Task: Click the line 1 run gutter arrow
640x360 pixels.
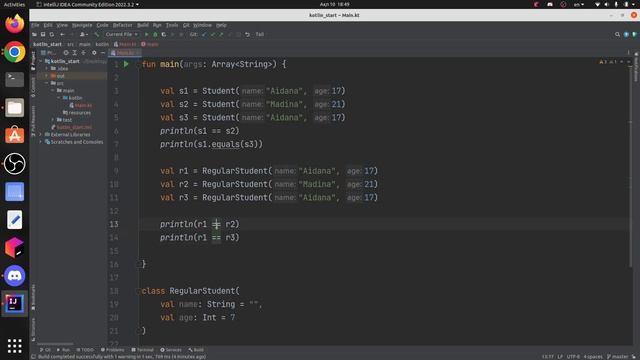Action: tap(126, 64)
